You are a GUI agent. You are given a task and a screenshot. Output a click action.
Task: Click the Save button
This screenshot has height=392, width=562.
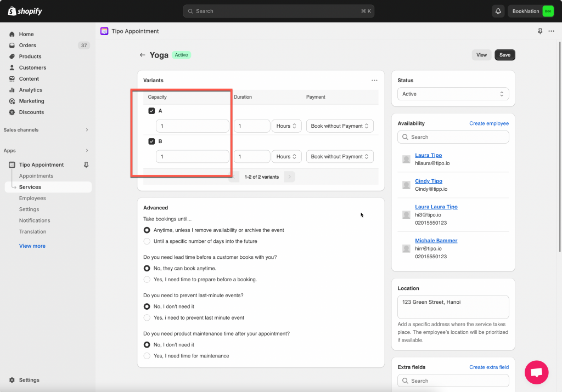pyautogui.click(x=504, y=55)
